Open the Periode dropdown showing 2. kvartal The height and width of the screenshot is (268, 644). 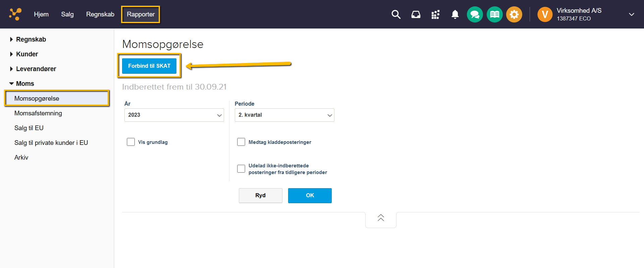point(284,115)
